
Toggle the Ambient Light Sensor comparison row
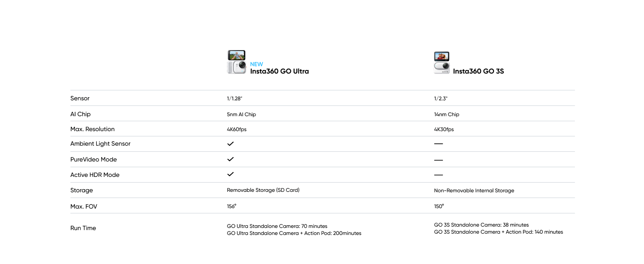tap(100, 143)
